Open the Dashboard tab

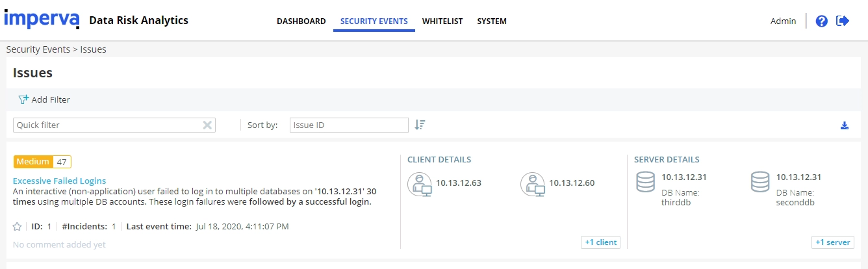301,21
